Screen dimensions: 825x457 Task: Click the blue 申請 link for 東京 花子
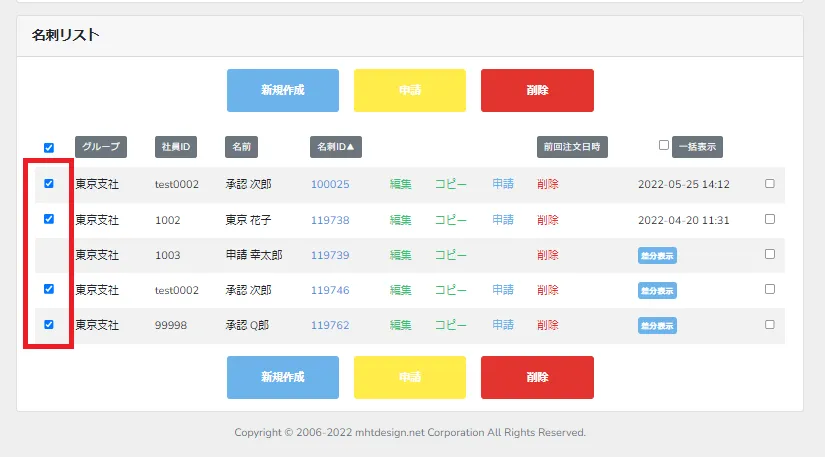[x=503, y=220]
